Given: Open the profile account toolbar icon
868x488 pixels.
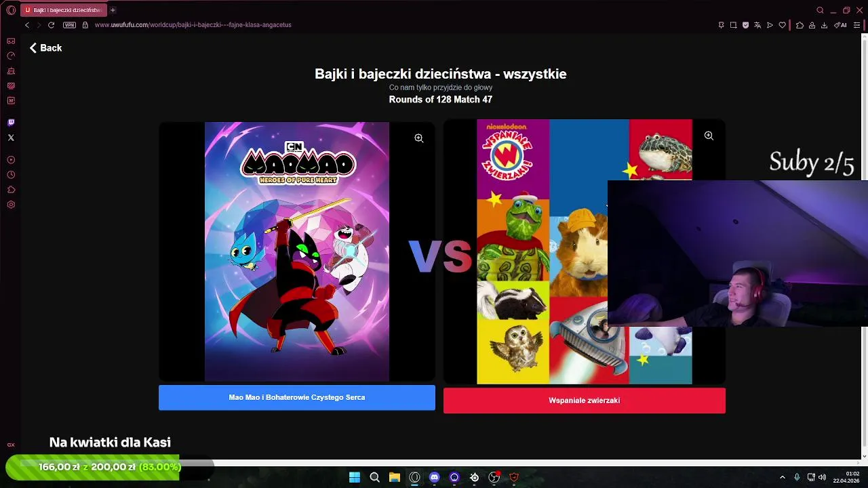Looking at the screenshot, I should 812,25.
